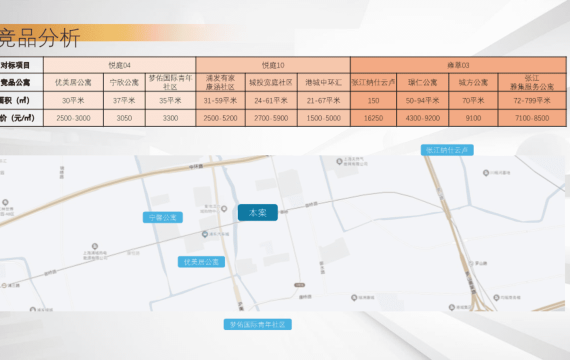Click the 优美居公寓 cell in the table
This screenshot has width=570, height=360.
tap(73, 83)
